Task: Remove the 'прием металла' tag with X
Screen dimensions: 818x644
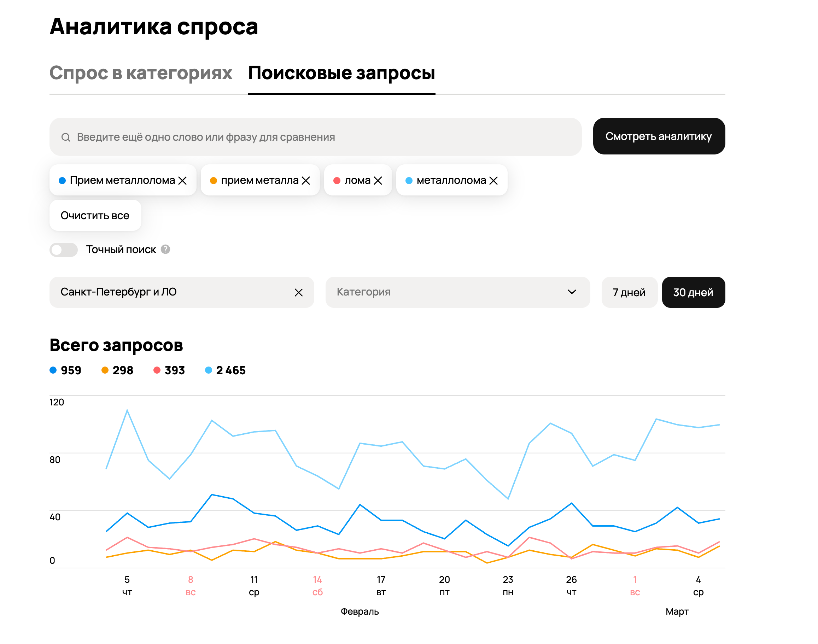Action: coord(306,181)
